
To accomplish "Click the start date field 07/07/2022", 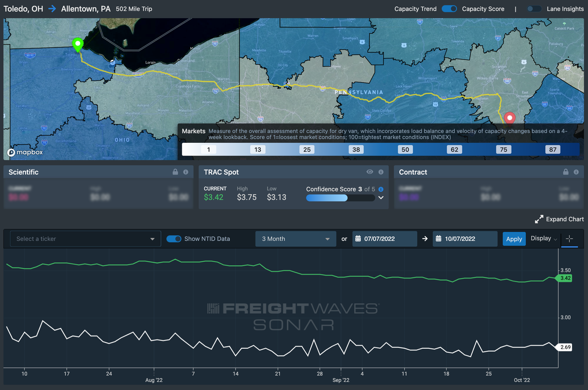I will tap(385, 239).
